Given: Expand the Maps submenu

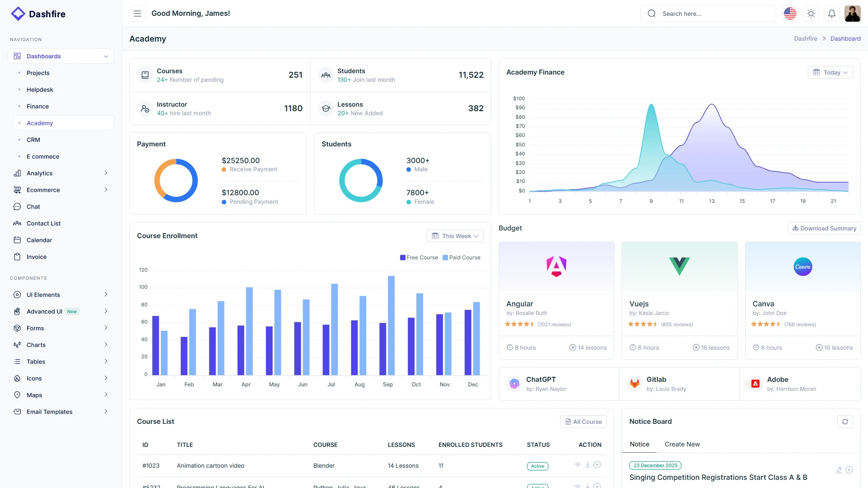Looking at the screenshot, I should point(61,395).
